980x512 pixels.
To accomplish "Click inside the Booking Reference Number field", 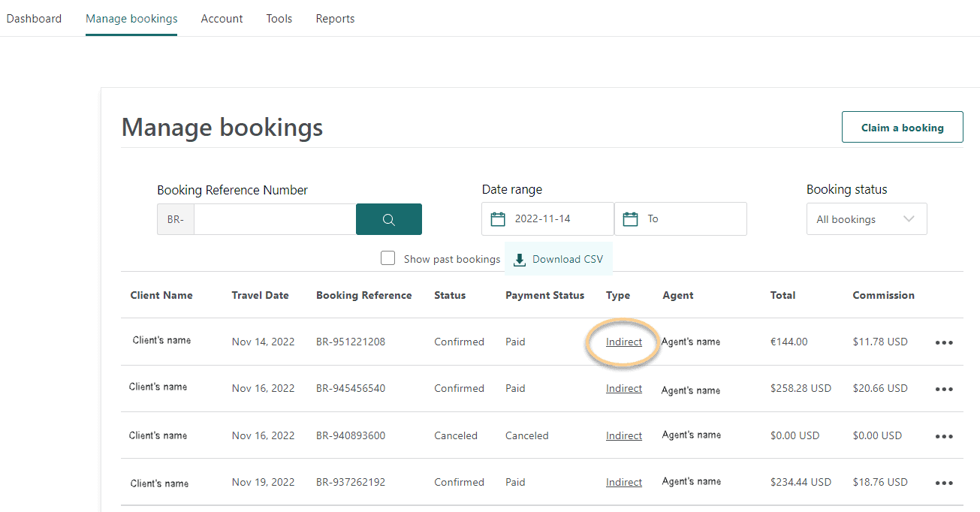I will (274, 218).
